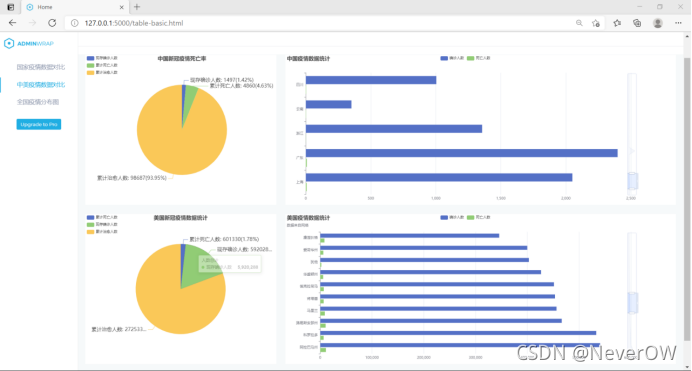Screen dimensions: 692x371
Task: Close the Home tab
Action: click(122, 7)
